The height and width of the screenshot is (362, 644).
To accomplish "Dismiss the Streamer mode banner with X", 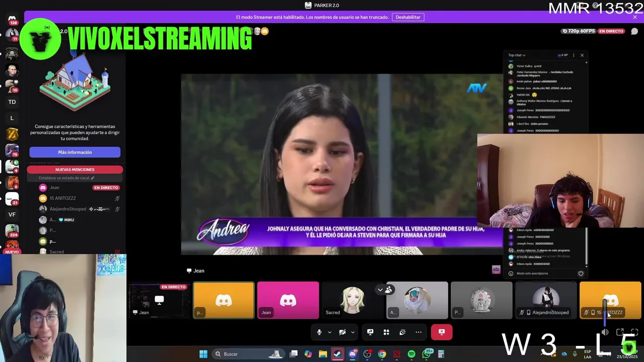I will [x=635, y=17].
